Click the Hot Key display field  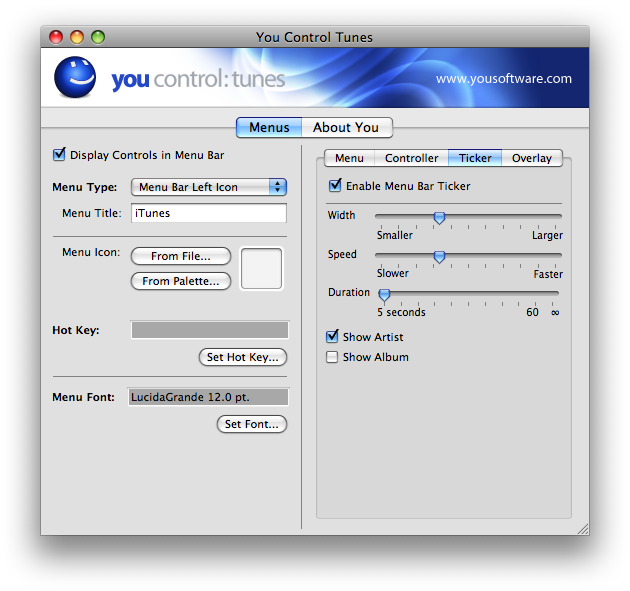pos(210,330)
